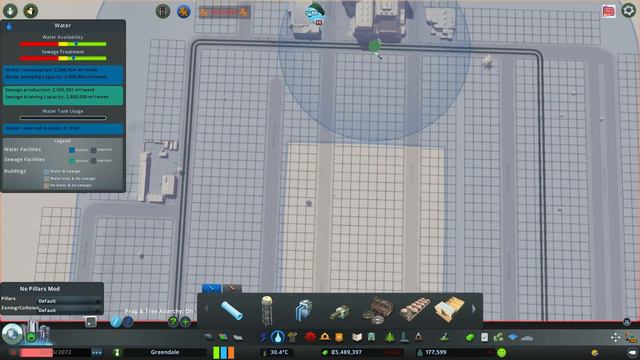
Task: Open the cloud disasters menu
Action: [x=527, y=338]
